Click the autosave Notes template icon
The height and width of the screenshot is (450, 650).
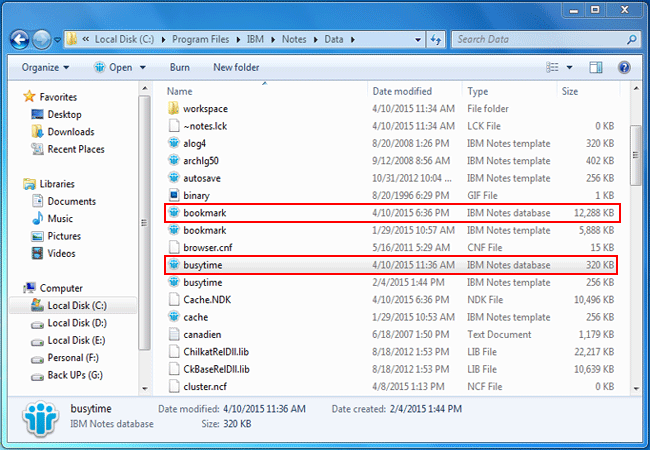point(174,178)
